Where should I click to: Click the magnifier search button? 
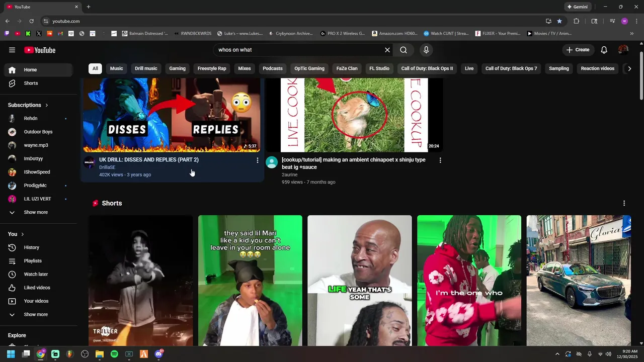coord(404,50)
